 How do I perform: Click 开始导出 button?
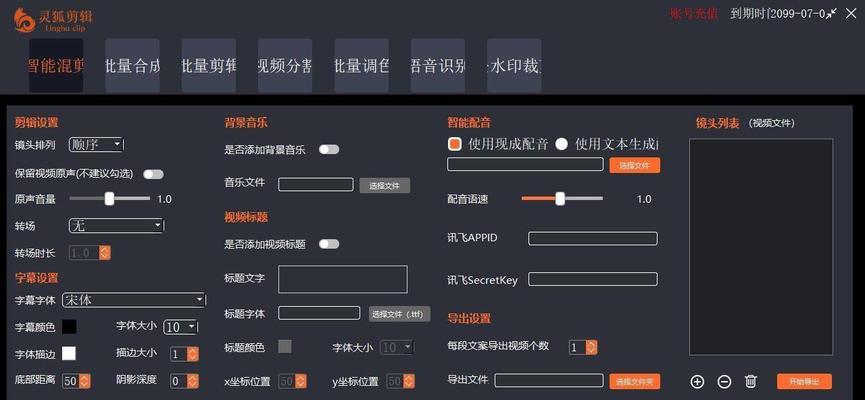click(804, 381)
